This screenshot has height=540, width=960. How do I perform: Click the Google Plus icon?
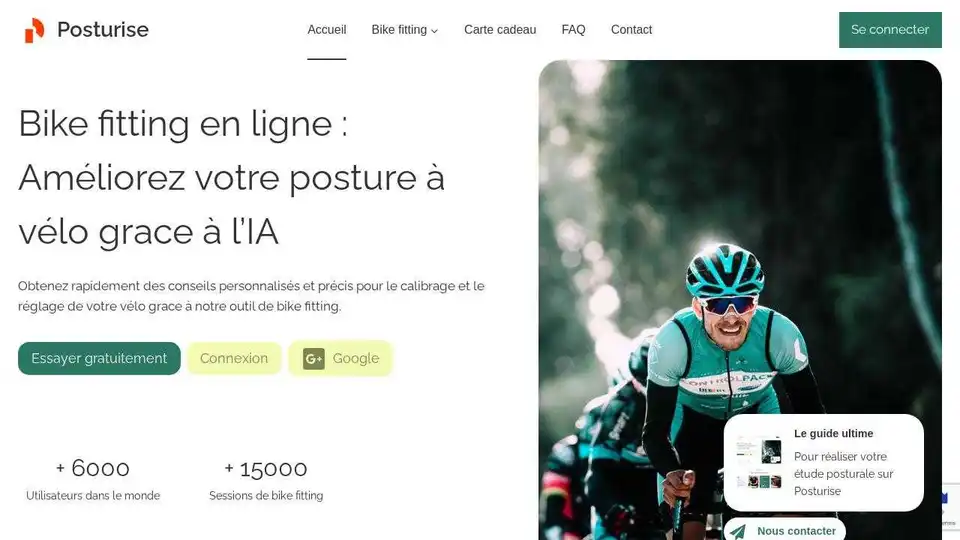coord(313,359)
